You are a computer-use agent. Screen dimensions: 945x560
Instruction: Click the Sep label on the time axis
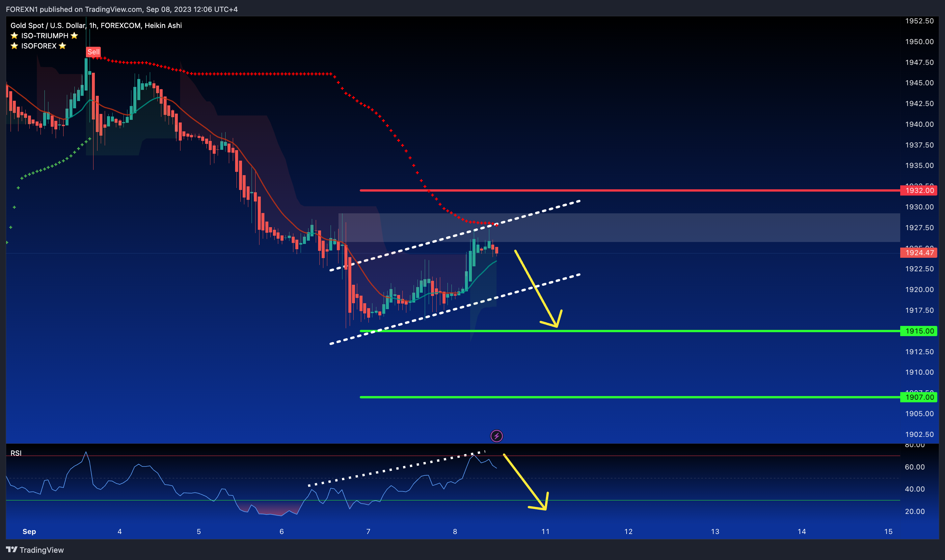point(29,532)
